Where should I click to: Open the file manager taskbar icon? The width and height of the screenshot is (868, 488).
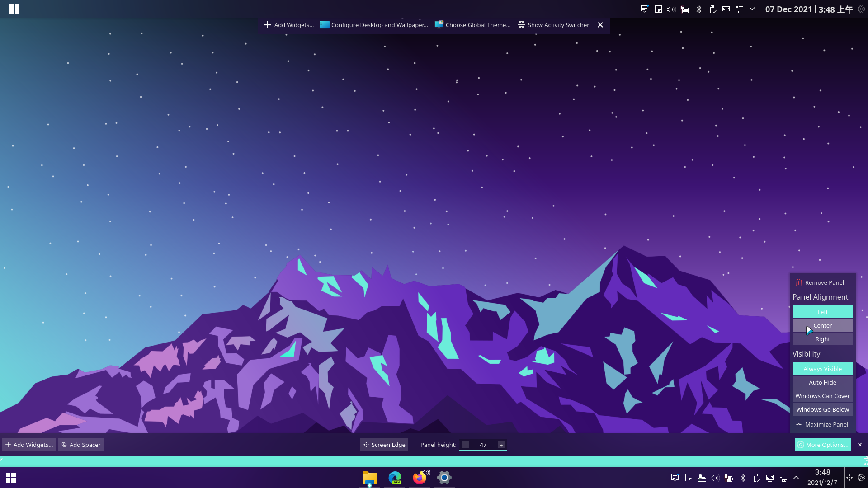[x=370, y=478]
